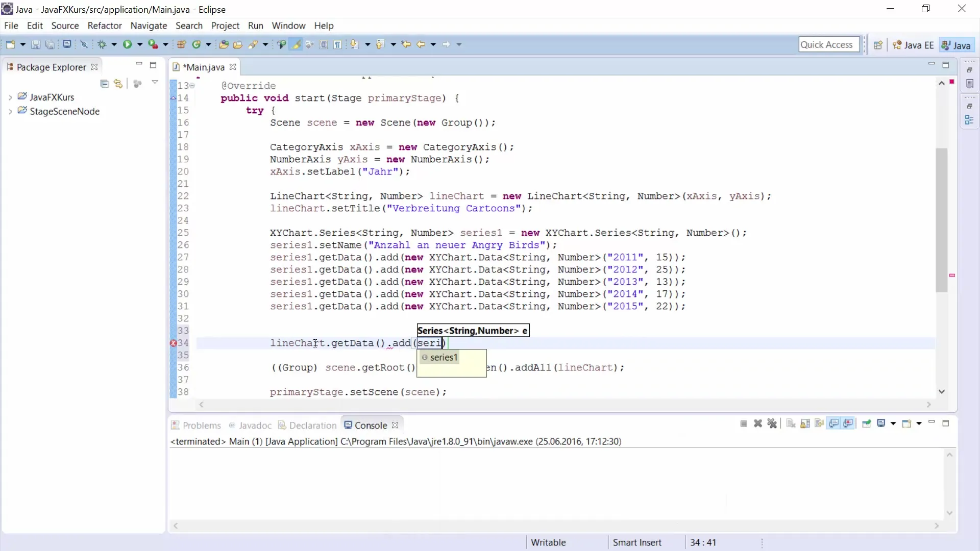Screen dimensions: 980x551
Task: Open the Refactor menu
Action: (x=105, y=26)
